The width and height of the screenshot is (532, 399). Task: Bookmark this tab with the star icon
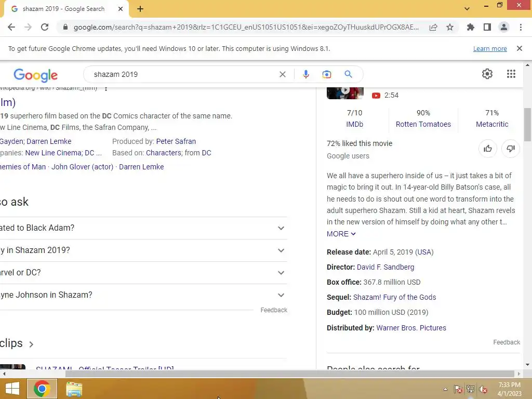450,27
